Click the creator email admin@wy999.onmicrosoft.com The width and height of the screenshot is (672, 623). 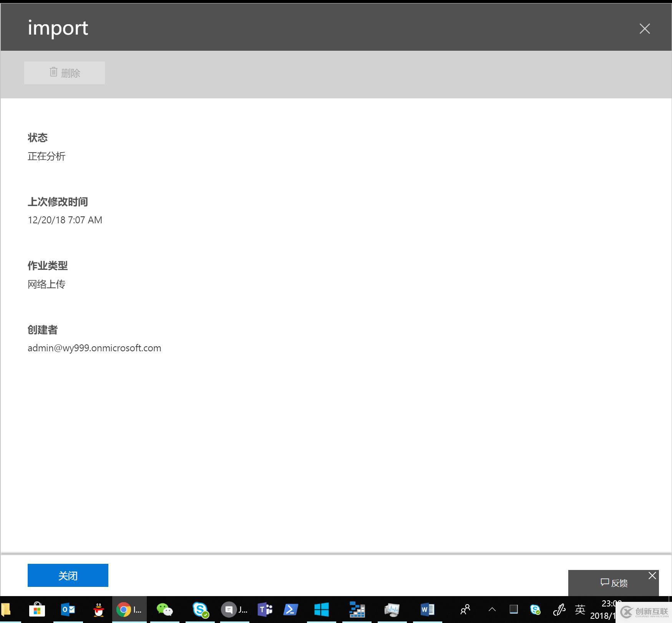[95, 348]
